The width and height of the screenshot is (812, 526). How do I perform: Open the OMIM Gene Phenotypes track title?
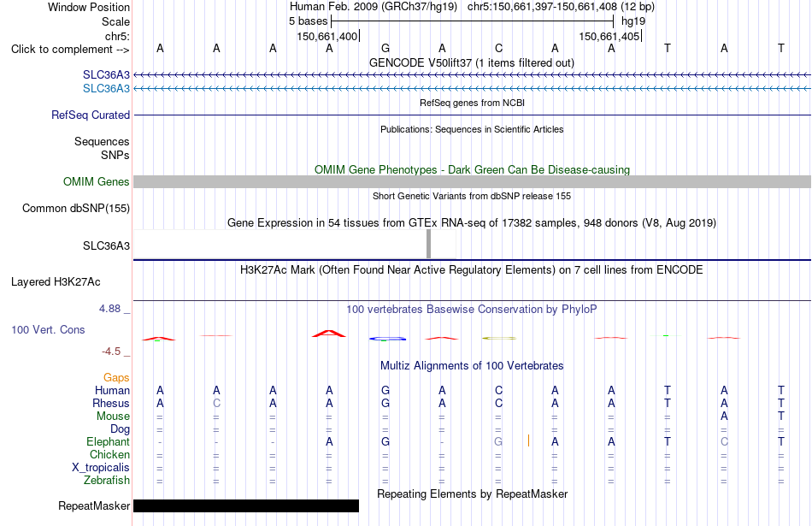coord(472,169)
